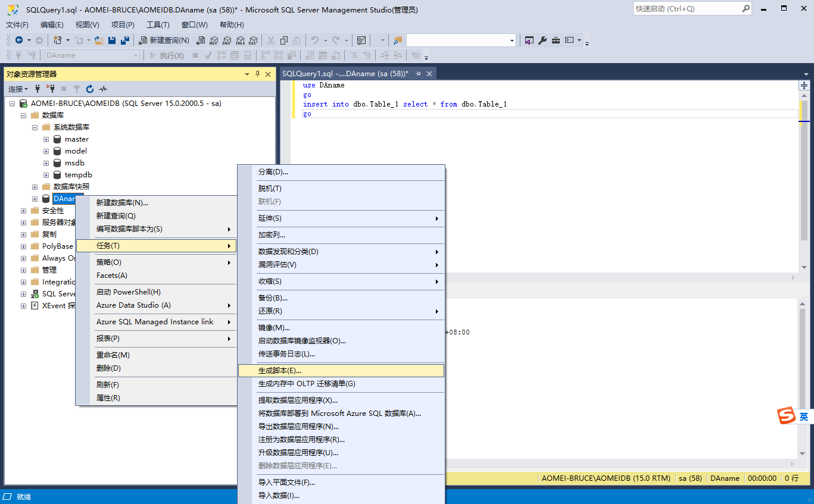814x504 pixels.
Task: Click the MDX query icon
Action: 214,40
